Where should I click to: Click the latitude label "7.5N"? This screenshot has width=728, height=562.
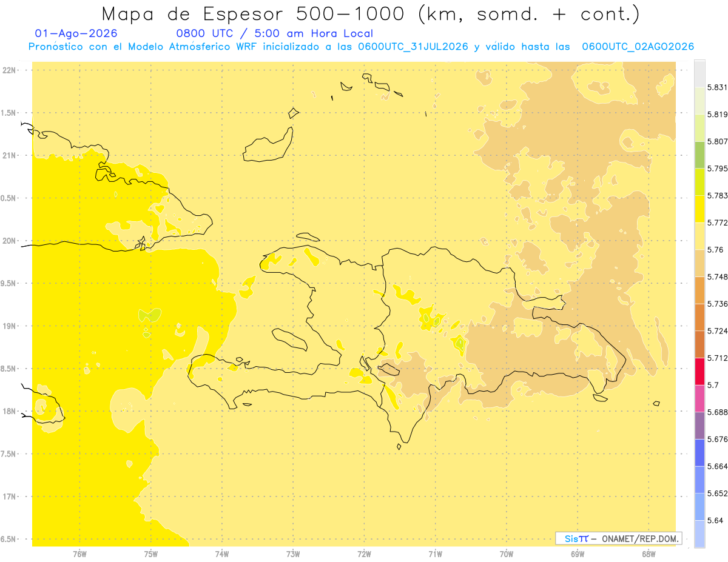[8, 454]
